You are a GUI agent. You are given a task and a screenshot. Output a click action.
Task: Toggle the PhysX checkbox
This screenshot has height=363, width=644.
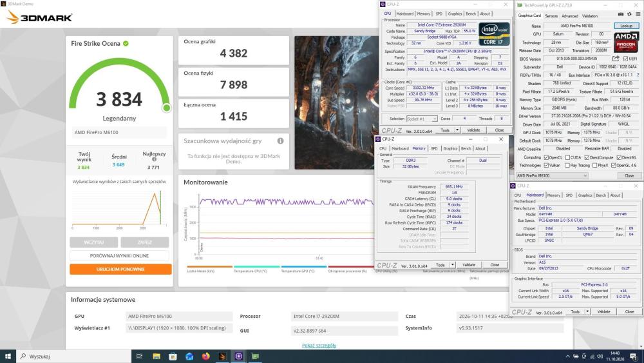[x=594, y=165]
